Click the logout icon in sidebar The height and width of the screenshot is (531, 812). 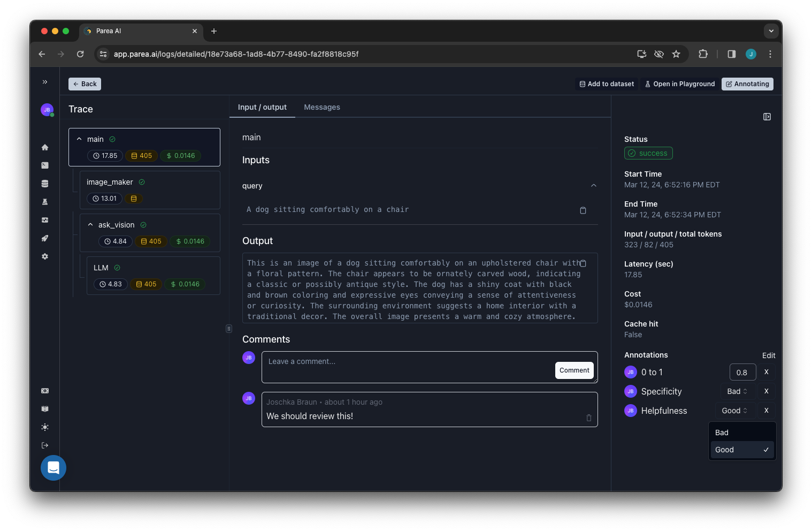coord(45,445)
